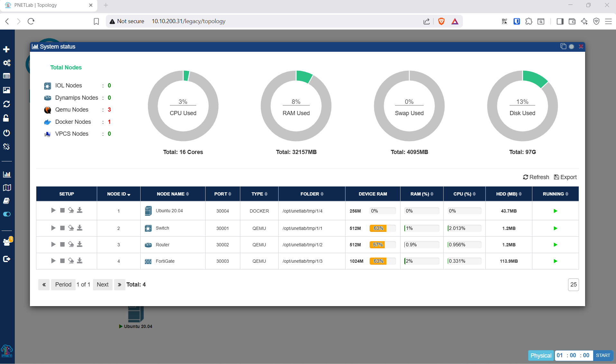The width and height of the screenshot is (616, 364).
Task: Click the stop icon for Switch node
Action: coord(62,228)
